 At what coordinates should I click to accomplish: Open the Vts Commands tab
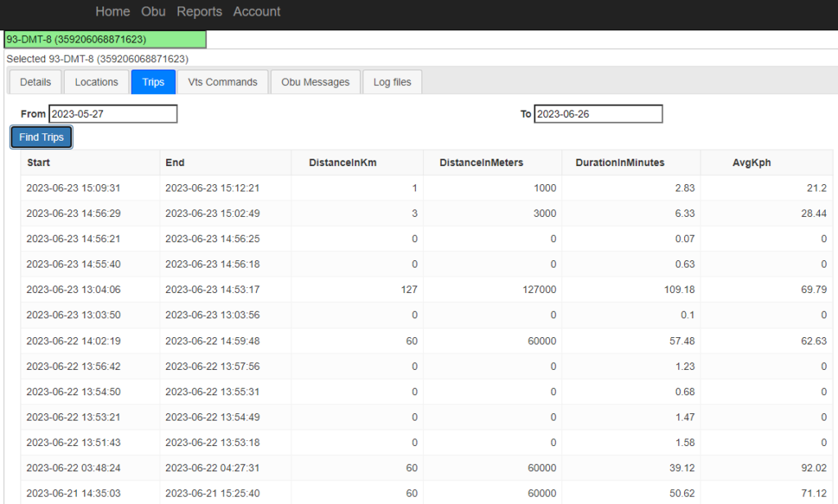(223, 82)
